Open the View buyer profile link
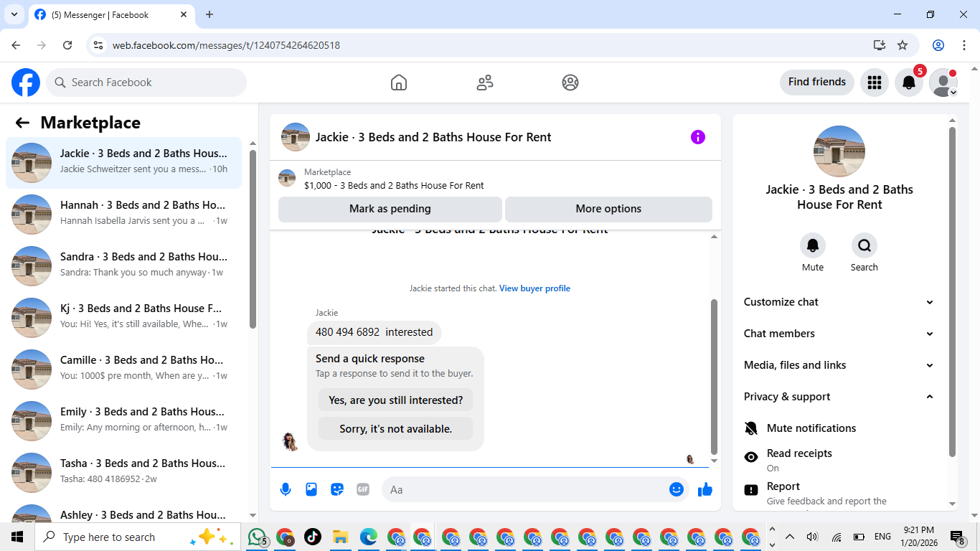 click(534, 288)
